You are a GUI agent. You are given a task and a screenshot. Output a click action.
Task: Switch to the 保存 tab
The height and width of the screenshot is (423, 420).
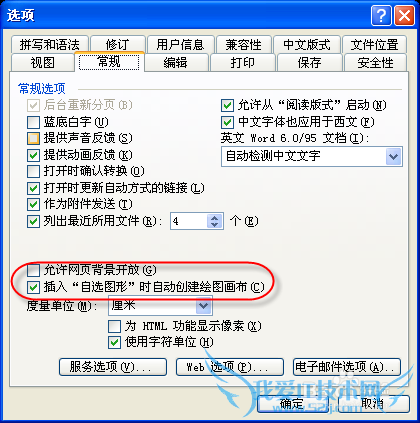[x=310, y=63]
